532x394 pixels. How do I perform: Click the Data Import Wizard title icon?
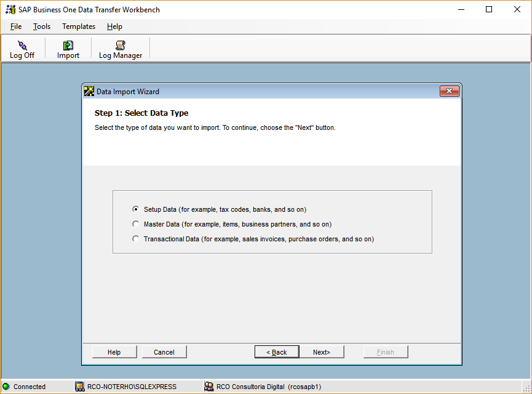pos(89,91)
